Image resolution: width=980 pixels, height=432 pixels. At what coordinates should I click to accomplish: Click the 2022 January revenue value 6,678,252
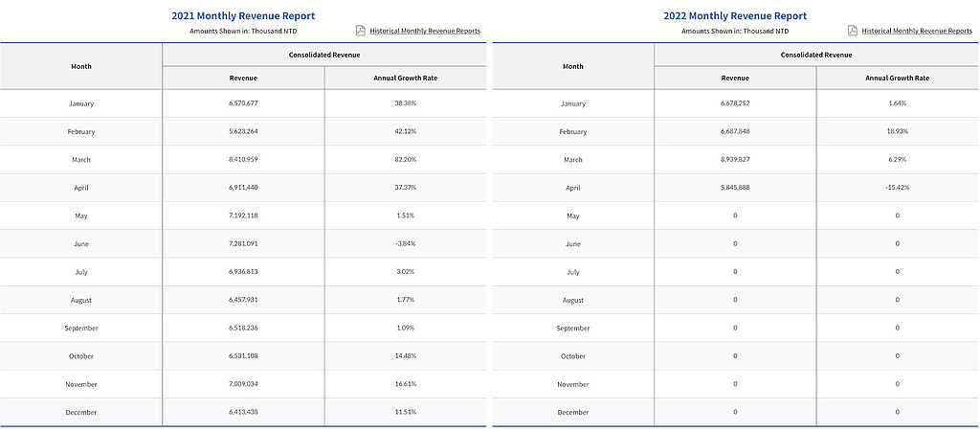[x=735, y=102]
